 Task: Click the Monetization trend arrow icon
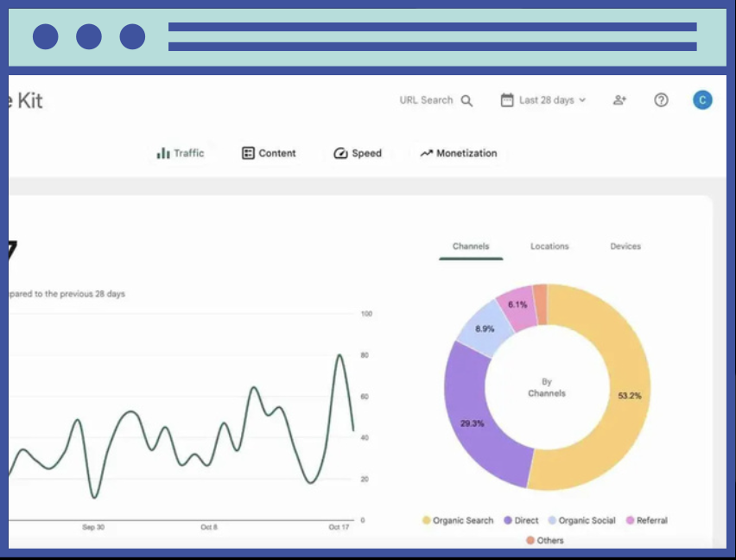[x=426, y=153]
